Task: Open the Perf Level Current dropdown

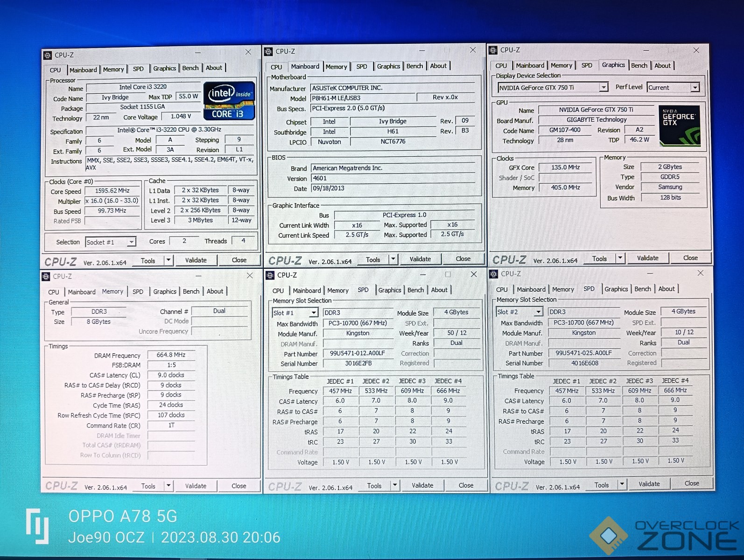Action: point(695,87)
